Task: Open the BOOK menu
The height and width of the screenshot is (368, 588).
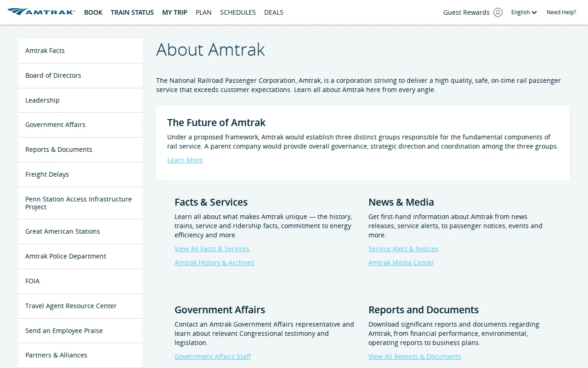Action: [x=93, y=12]
